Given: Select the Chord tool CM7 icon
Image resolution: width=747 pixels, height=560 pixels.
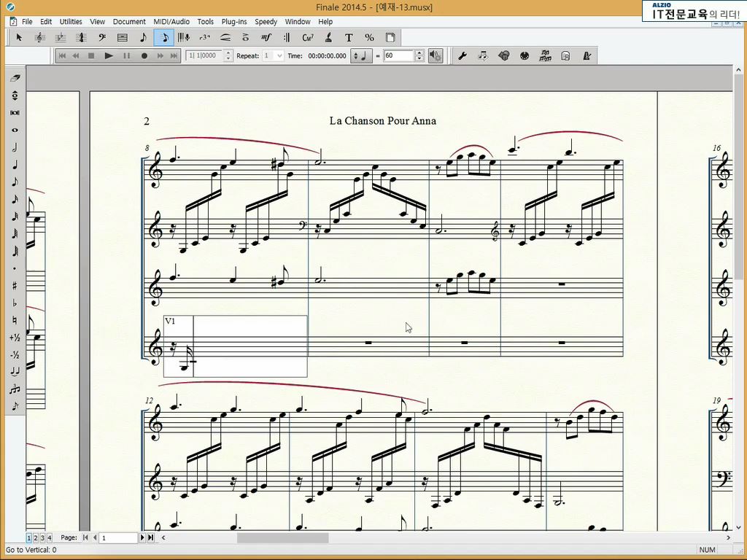Looking at the screenshot, I should click(308, 37).
